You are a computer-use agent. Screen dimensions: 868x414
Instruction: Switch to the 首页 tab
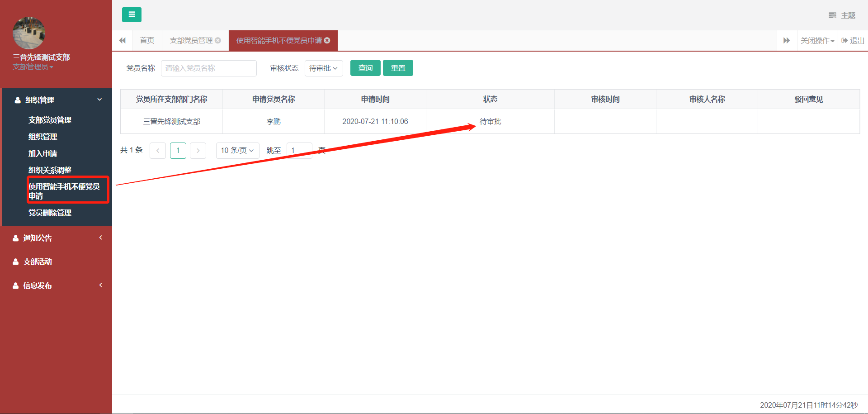pos(147,41)
